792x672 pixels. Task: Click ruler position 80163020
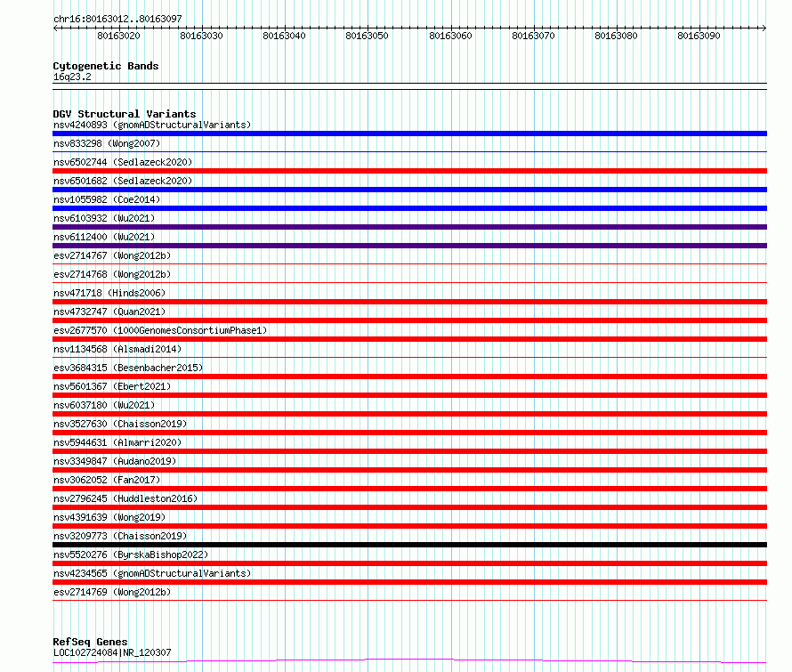pos(118,36)
